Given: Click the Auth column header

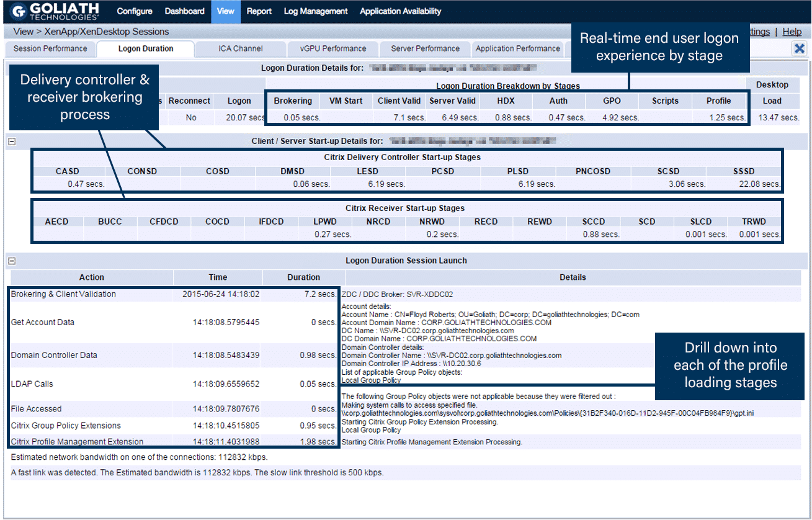Looking at the screenshot, I should point(558,101).
